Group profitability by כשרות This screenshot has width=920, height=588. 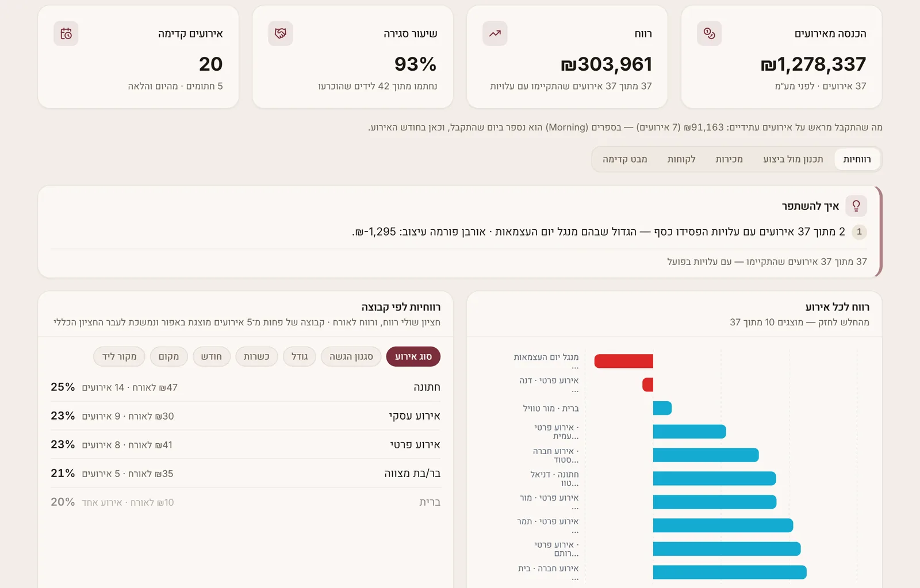click(x=256, y=356)
